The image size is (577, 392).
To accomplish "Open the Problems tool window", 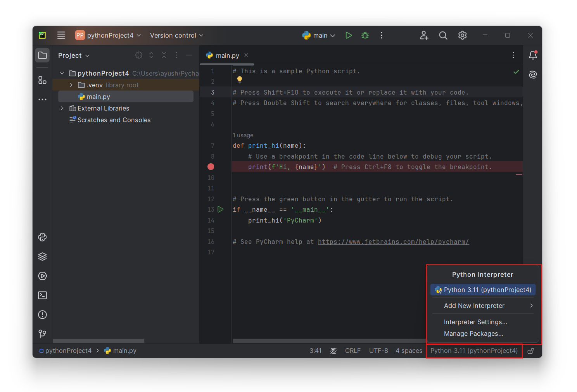I will pos(42,315).
